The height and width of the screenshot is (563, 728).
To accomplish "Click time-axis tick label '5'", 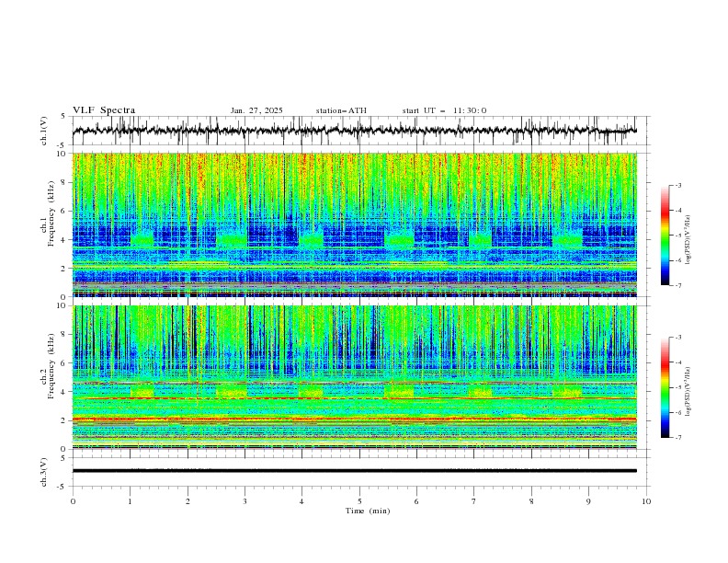I will point(359,501).
